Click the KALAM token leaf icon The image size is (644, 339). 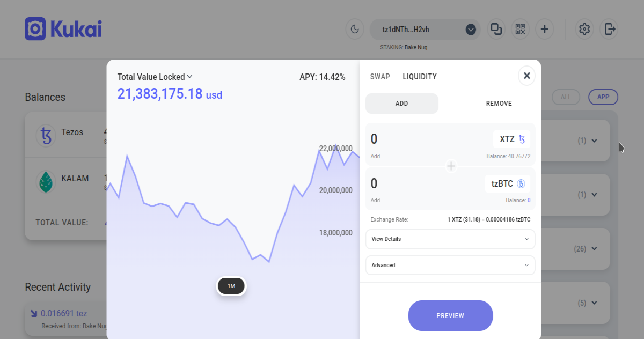click(x=46, y=182)
